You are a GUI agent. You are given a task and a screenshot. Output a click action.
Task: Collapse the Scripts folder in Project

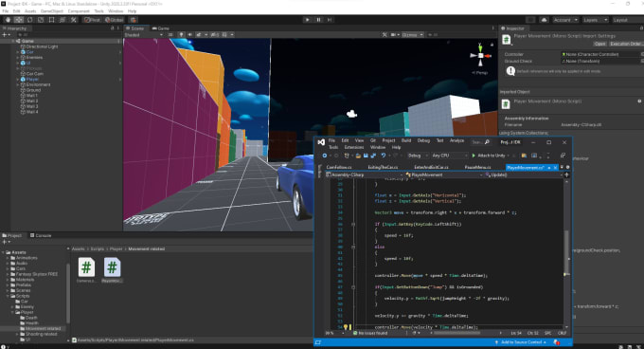(x=8, y=296)
